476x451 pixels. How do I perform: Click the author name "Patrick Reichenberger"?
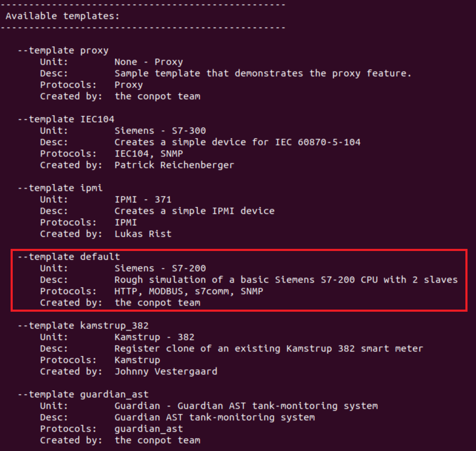(x=174, y=165)
